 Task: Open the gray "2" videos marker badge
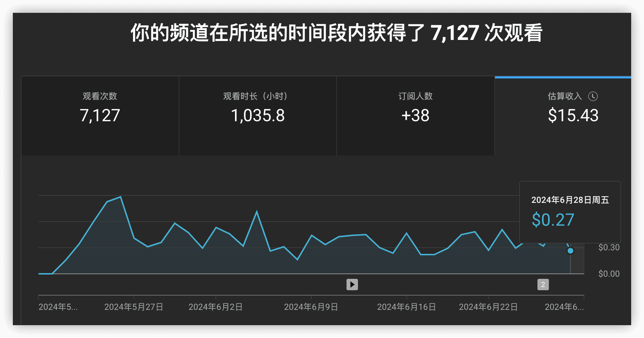tap(543, 285)
